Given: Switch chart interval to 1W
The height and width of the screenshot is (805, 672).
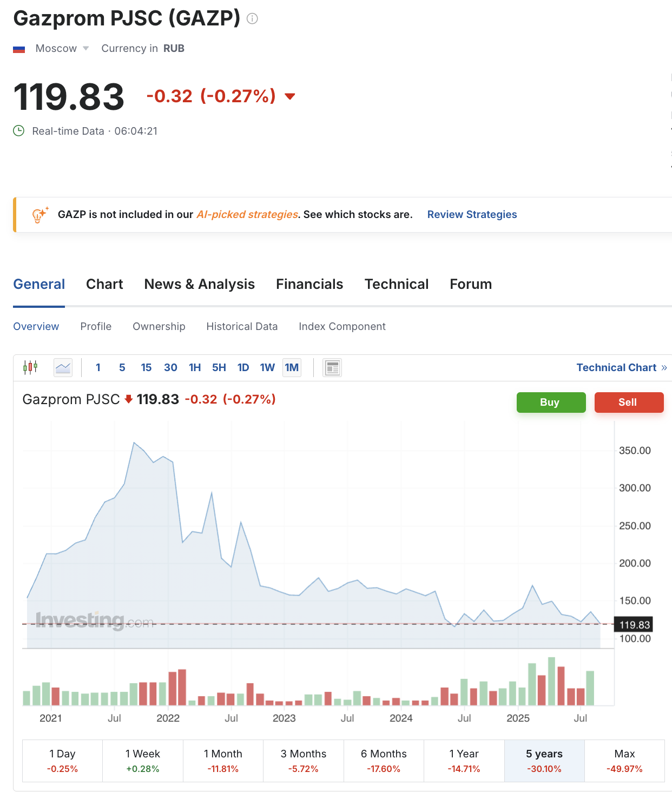Looking at the screenshot, I should click(x=267, y=368).
